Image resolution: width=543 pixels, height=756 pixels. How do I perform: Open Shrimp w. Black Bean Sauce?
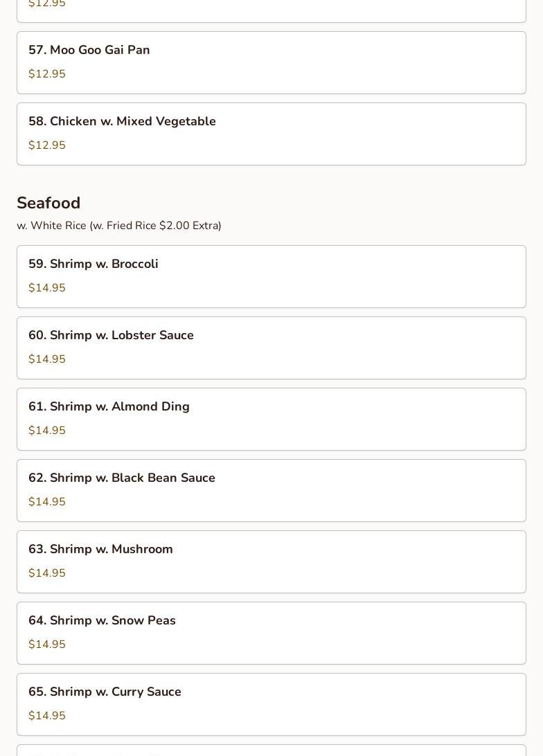point(122,478)
